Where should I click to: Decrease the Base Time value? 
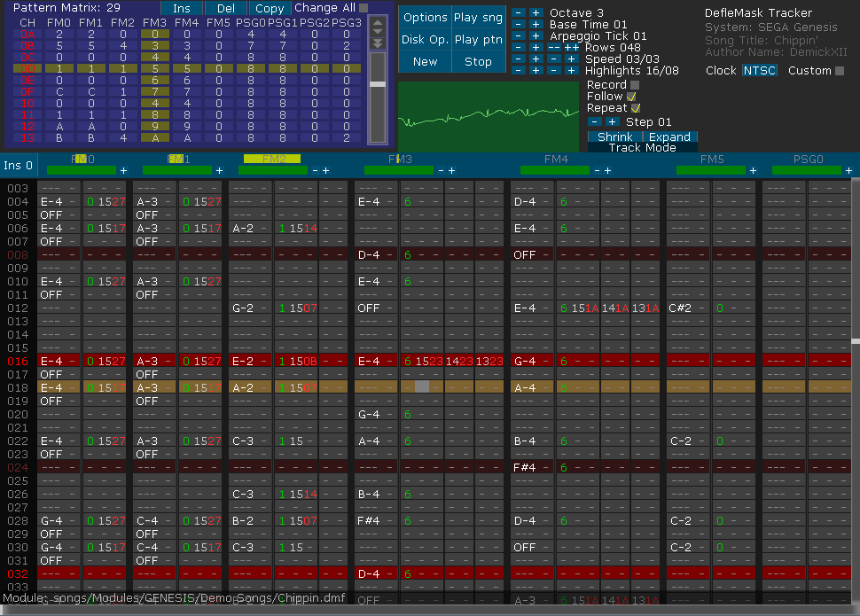(x=519, y=24)
